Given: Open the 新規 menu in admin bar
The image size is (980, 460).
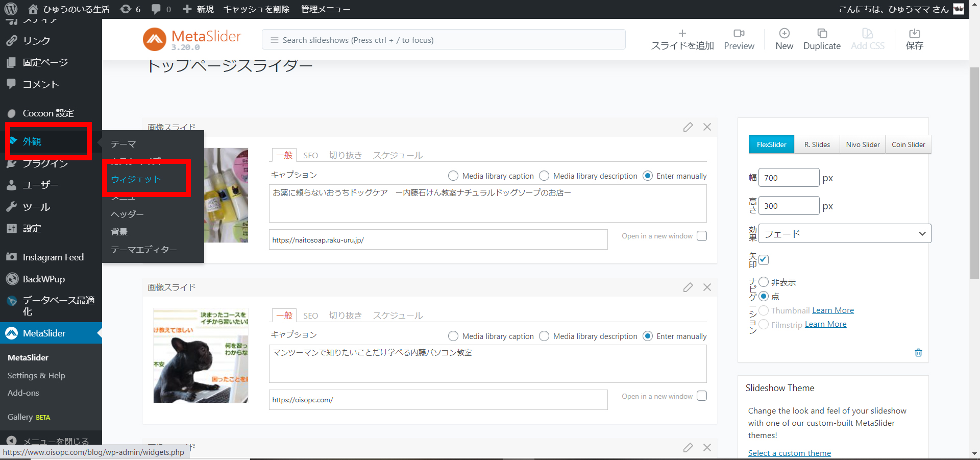Looking at the screenshot, I should [199, 9].
